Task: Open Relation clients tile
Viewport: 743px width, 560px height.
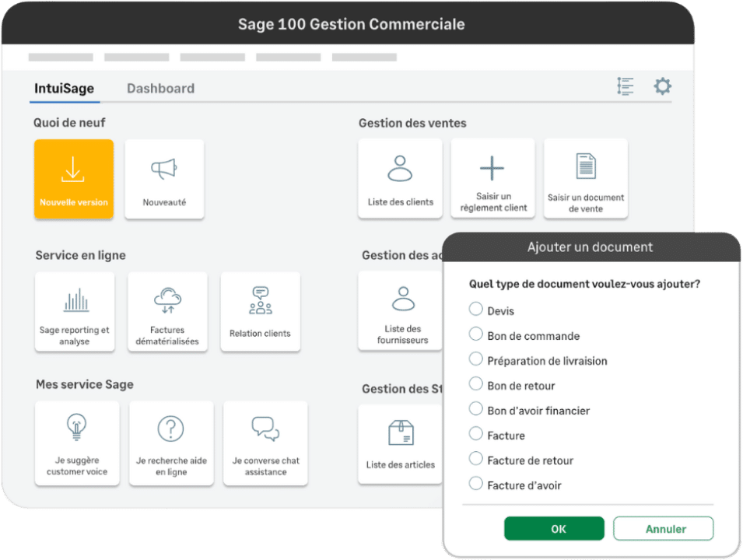Action: (x=261, y=312)
